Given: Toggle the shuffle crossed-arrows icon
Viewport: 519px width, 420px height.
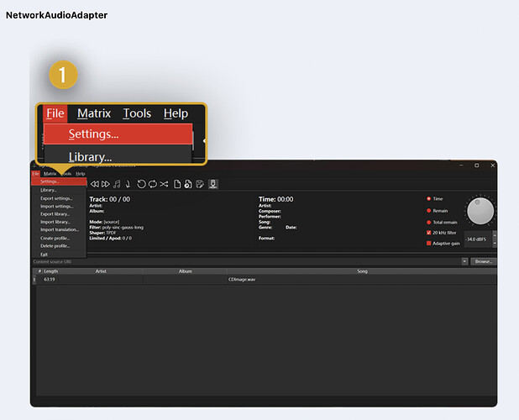Looking at the screenshot, I should 164,184.
